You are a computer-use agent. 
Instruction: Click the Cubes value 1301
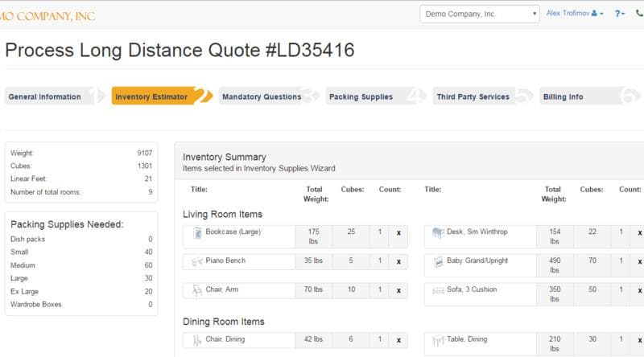145,166
